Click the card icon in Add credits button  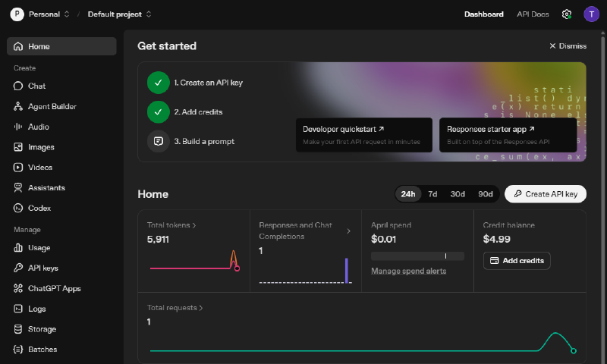tap(495, 261)
